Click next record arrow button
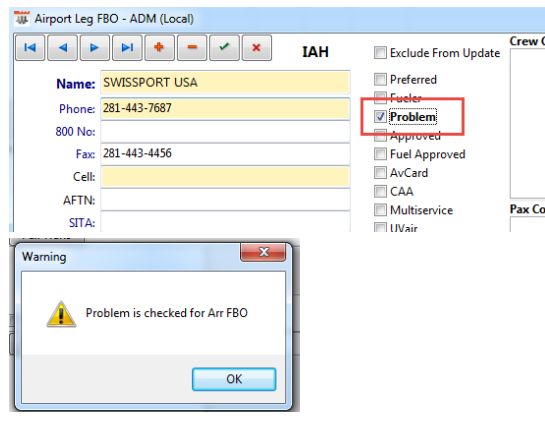Image resolution: width=545 pixels, height=422 pixels. tap(95, 48)
